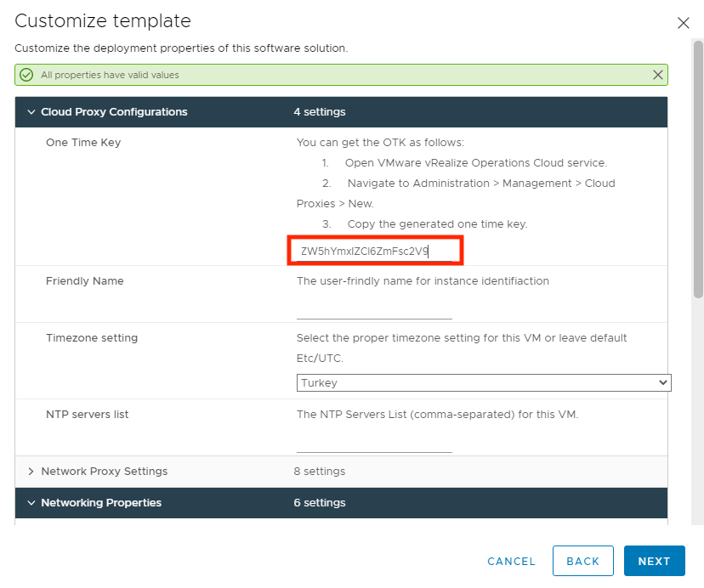Click the NTP servers list field
The height and width of the screenshot is (588, 704).
(x=374, y=443)
